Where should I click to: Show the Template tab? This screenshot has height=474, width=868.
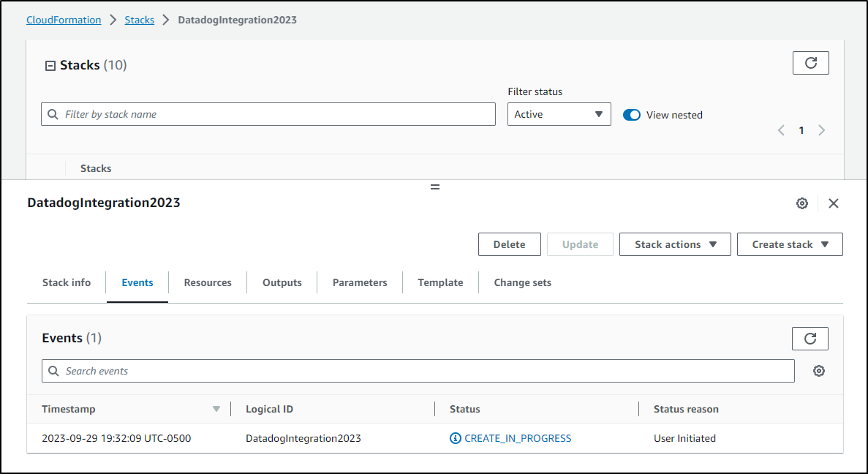click(441, 282)
